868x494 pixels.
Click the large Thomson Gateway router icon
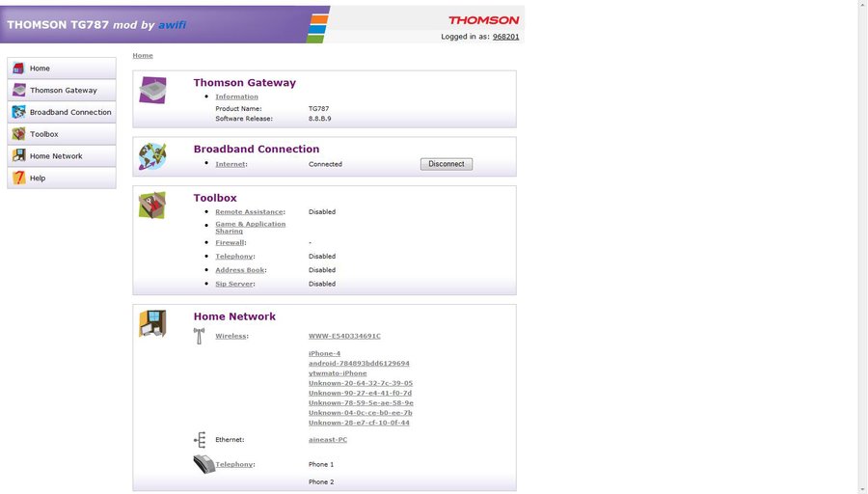point(152,90)
